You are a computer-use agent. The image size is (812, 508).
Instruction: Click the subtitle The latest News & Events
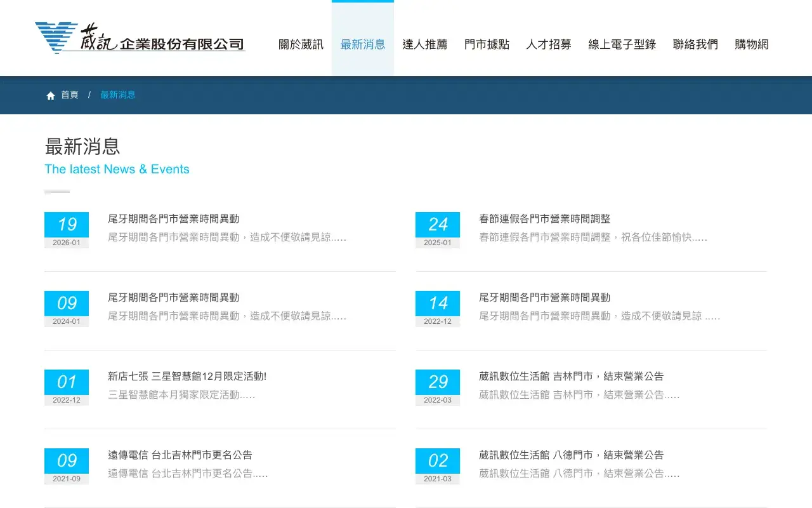point(117,170)
